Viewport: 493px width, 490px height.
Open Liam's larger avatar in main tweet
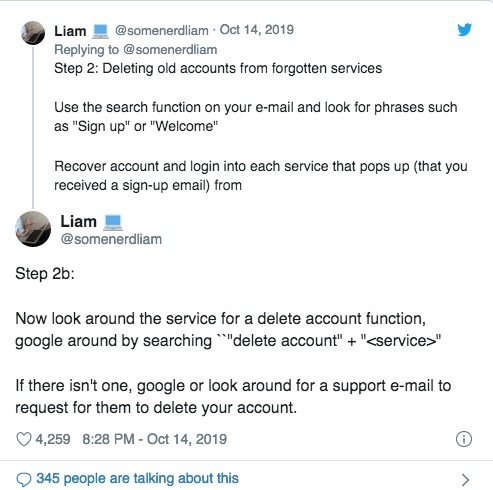(33, 229)
